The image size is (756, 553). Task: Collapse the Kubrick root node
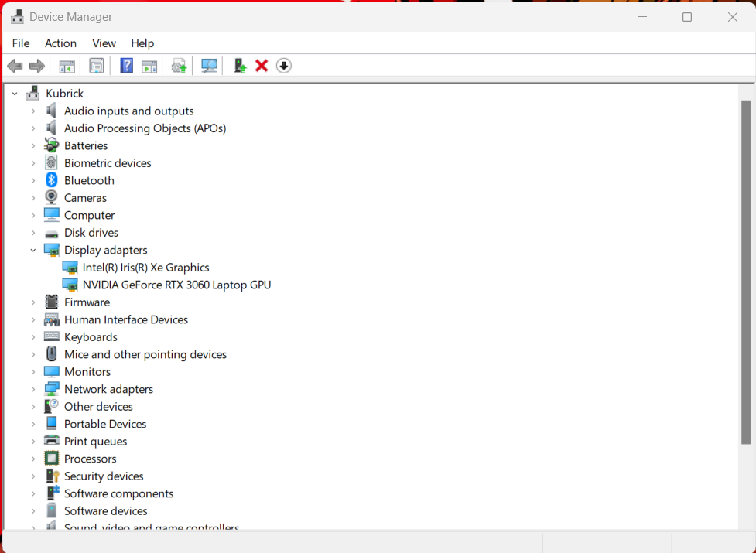point(15,94)
